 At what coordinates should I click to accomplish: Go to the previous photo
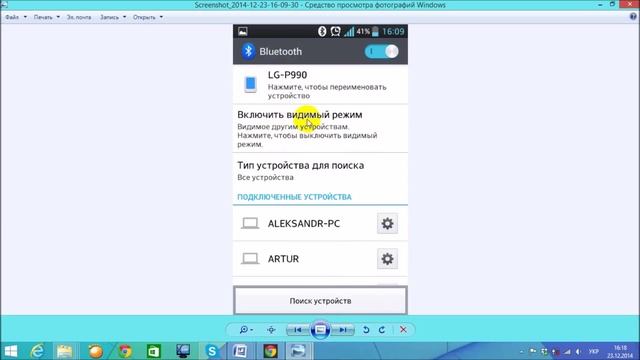(x=298, y=329)
